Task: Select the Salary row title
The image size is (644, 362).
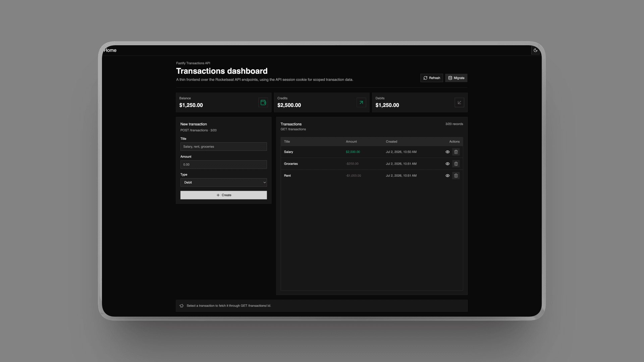Action: click(x=288, y=152)
